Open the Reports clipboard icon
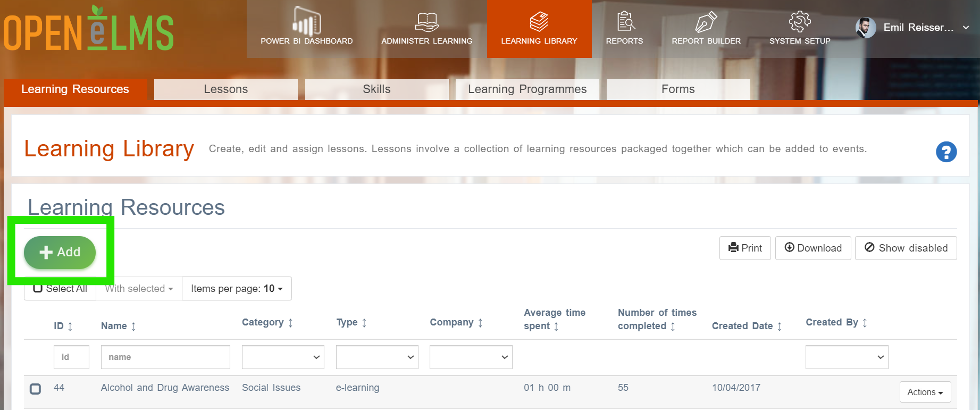Screen dimensions: 980x410 626,21
